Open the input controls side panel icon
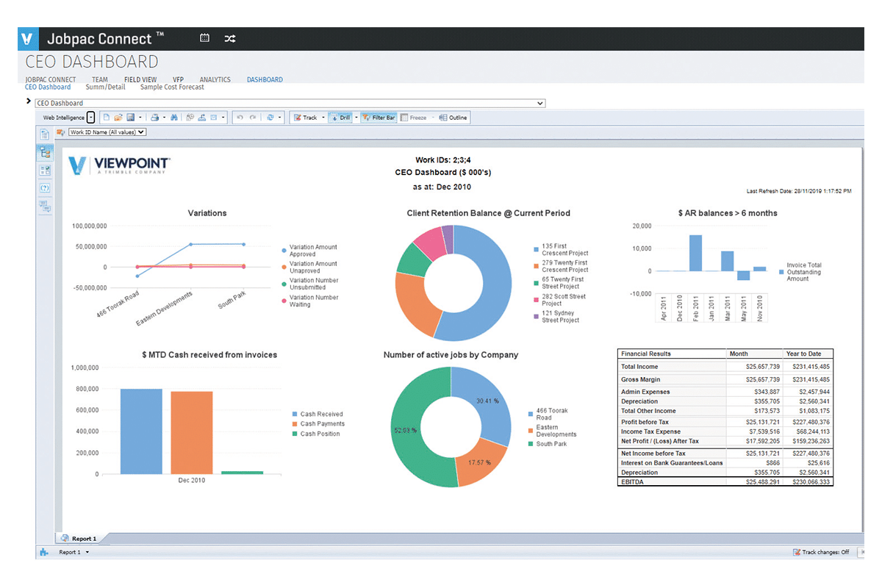The image size is (882, 588). [x=45, y=171]
